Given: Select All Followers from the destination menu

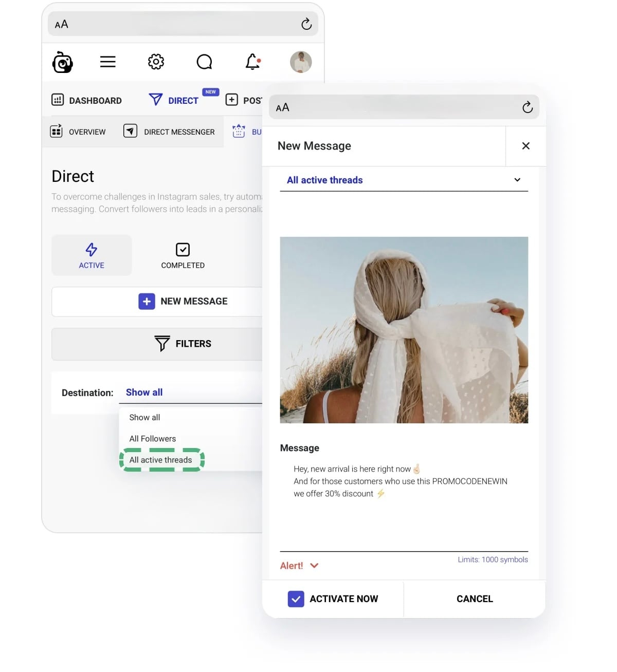Looking at the screenshot, I should point(152,438).
